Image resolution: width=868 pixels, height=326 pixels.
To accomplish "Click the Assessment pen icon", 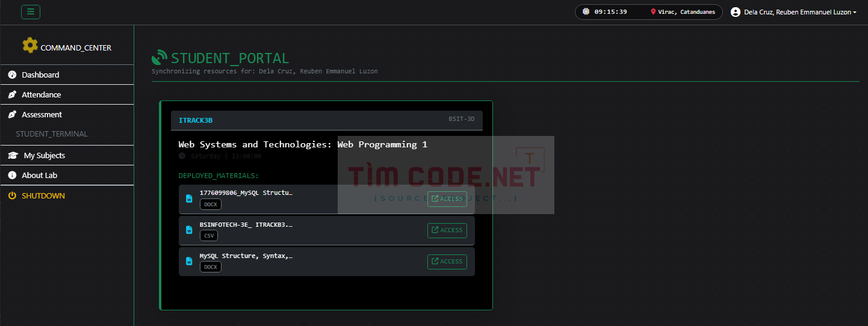I will pyautogui.click(x=11, y=114).
